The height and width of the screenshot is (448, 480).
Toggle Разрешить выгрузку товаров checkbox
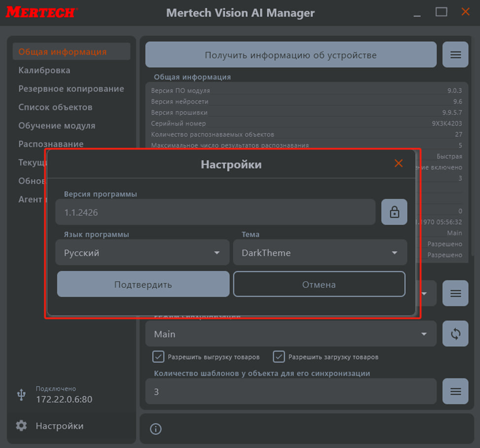(158, 356)
